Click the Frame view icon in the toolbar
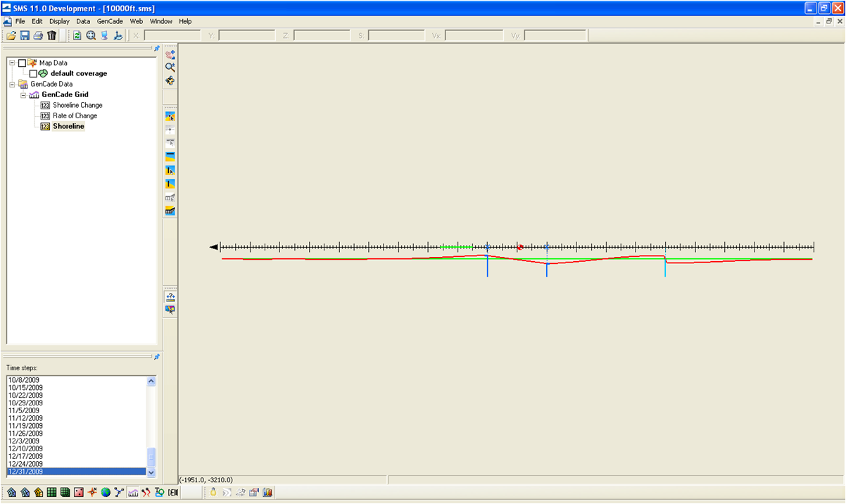 coord(91,35)
